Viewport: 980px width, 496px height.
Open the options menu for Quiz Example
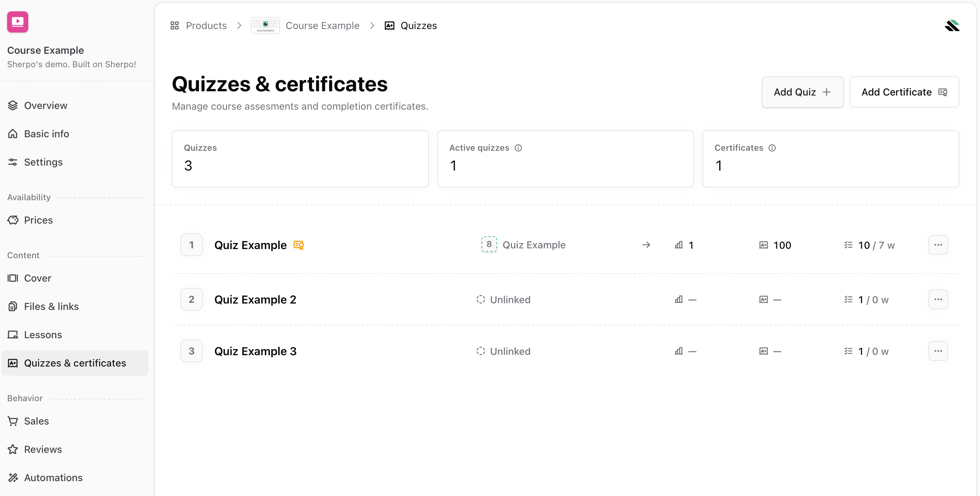[x=938, y=245]
